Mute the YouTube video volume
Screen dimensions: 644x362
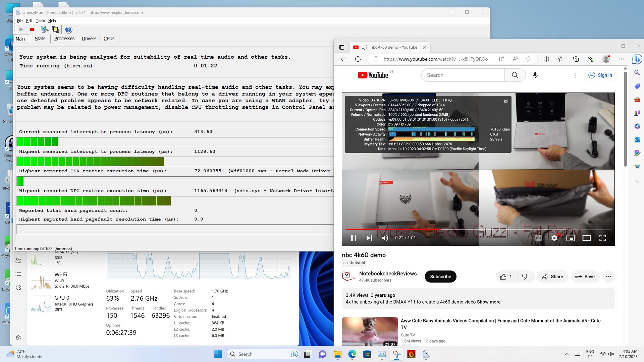[385, 238]
